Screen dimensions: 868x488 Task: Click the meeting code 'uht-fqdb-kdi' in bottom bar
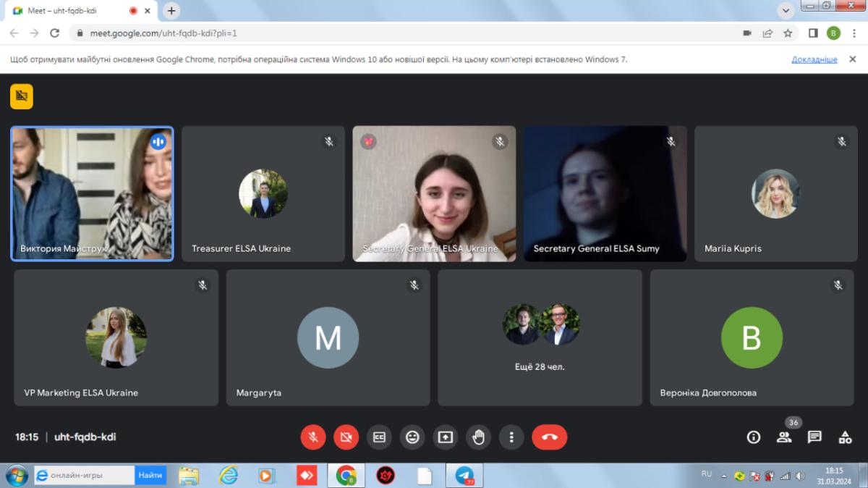[x=85, y=437]
